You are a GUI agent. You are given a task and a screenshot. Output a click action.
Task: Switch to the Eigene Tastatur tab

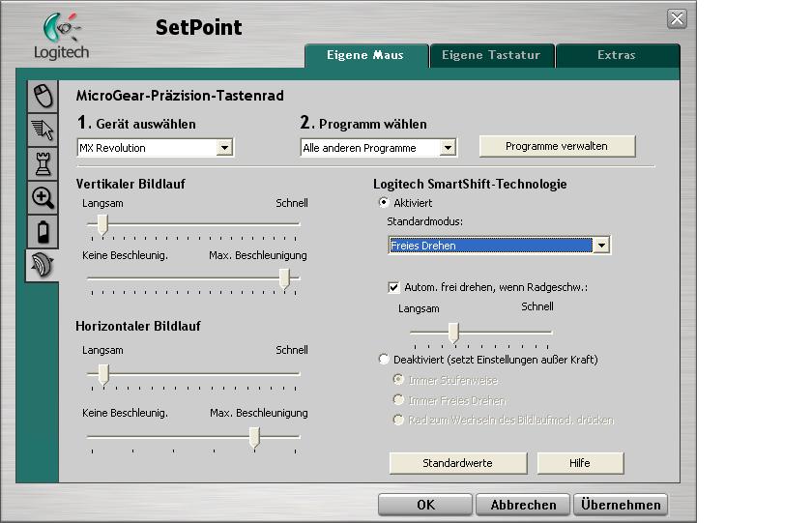[491, 55]
